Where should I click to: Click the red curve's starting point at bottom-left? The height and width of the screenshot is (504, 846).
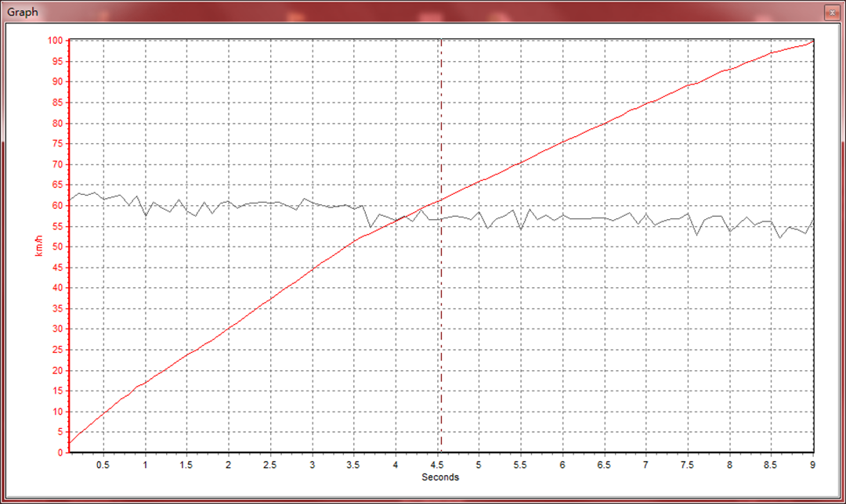(x=70, y=444)
